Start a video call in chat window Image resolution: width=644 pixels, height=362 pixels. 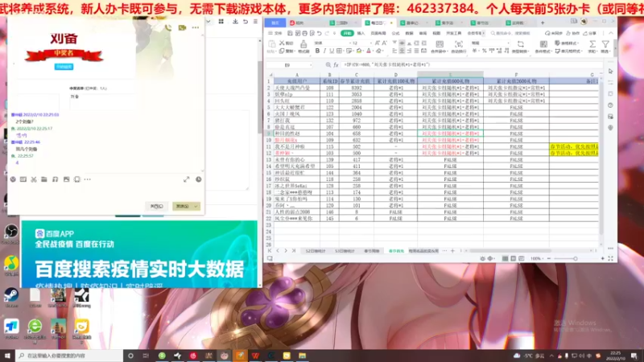click(182, 27)
